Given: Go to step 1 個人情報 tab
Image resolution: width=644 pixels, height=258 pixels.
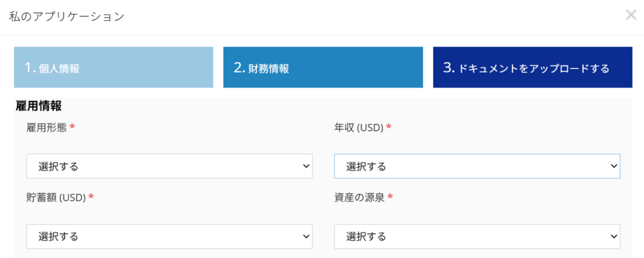Looking at the screenshot, I should click(113, 67).
